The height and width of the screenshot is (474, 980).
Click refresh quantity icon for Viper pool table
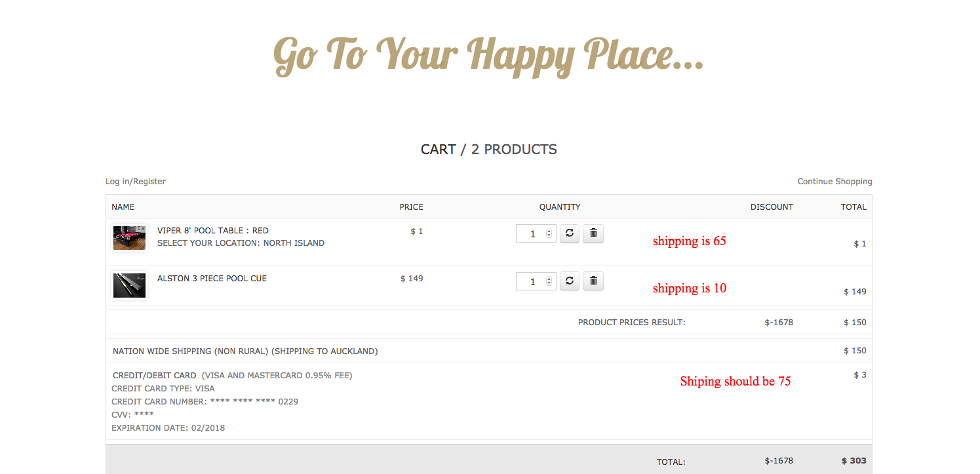pos(569,233)
